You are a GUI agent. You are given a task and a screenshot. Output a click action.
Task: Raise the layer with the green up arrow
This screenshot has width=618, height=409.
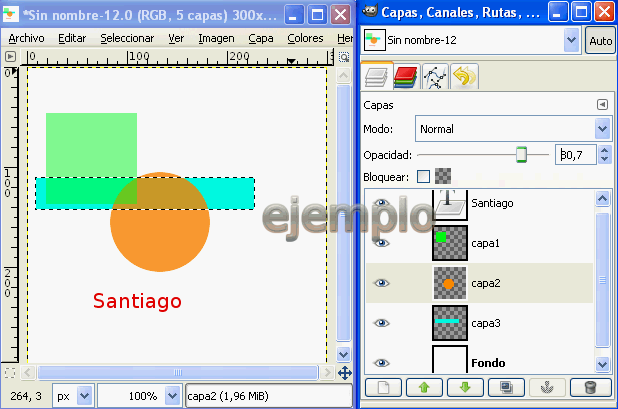[424, 388]
